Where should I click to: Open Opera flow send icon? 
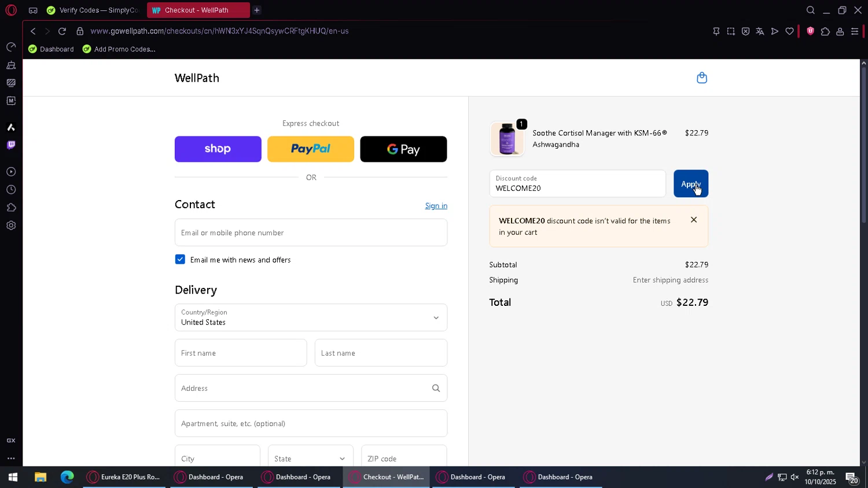pos(775,32)
